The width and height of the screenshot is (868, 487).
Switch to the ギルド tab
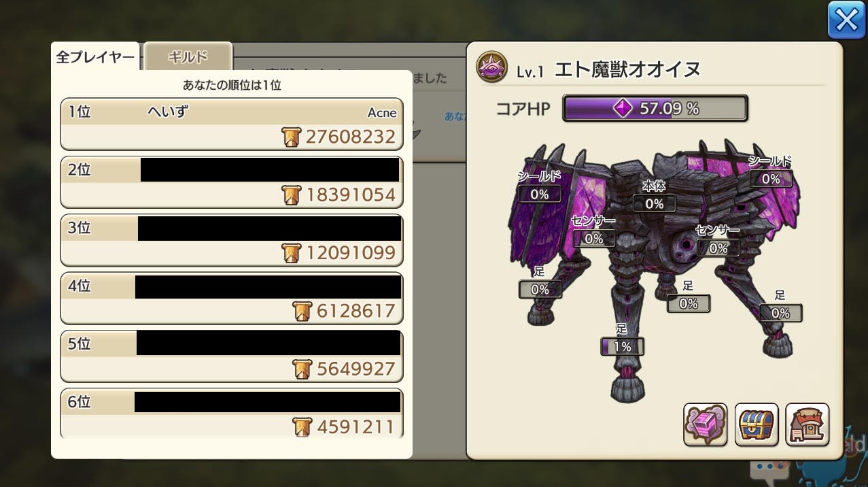(x=188, y=56)
